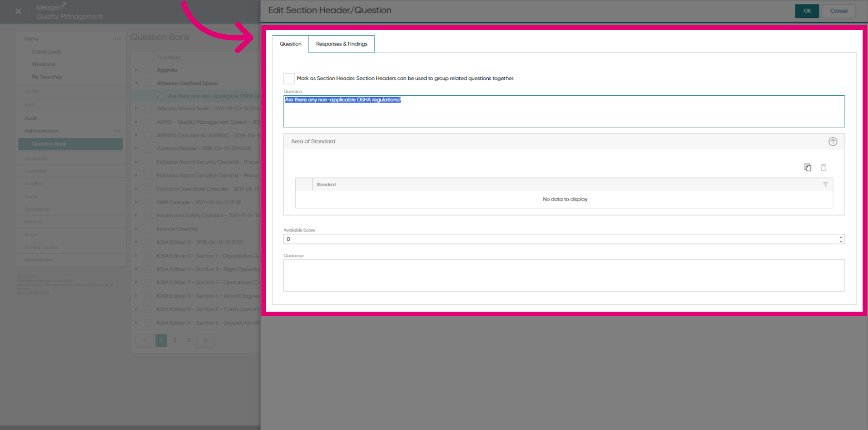Click the Standard column header

(x=326, y=184)
